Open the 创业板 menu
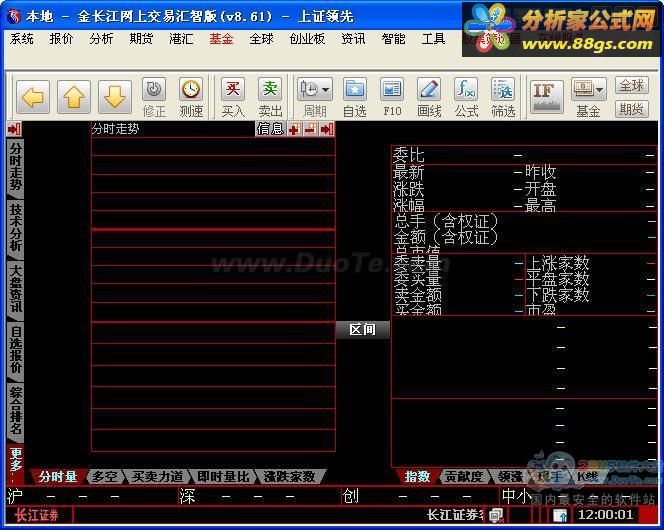664x530 pixels. point(307,39)
